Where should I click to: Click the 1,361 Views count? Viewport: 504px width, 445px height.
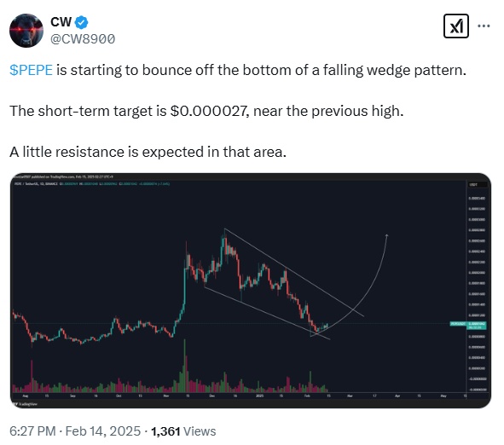183,431
